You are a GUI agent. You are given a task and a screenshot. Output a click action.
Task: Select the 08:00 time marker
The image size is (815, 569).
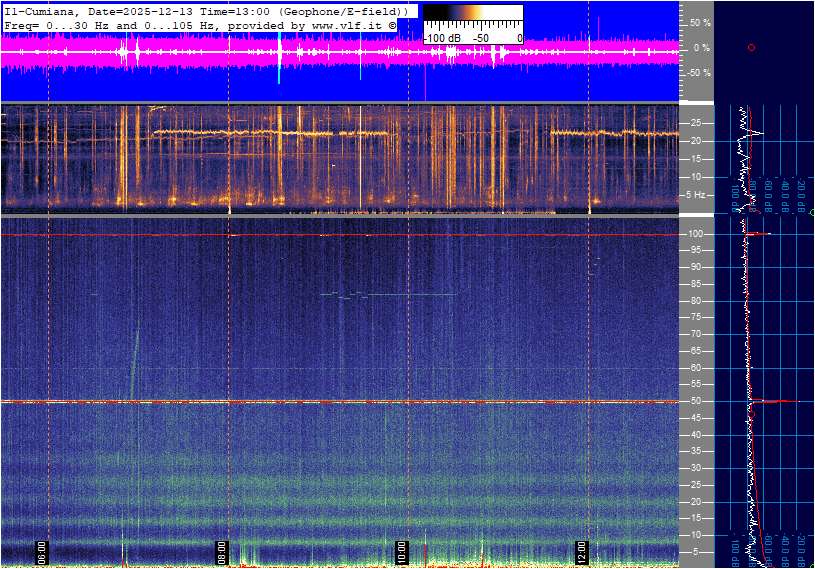[x=222, y=551]
